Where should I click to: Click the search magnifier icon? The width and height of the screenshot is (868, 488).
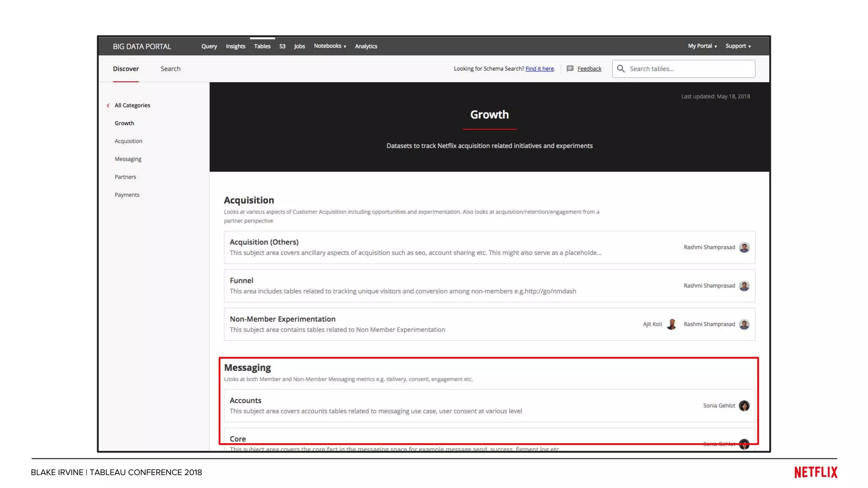pos(621,69)
